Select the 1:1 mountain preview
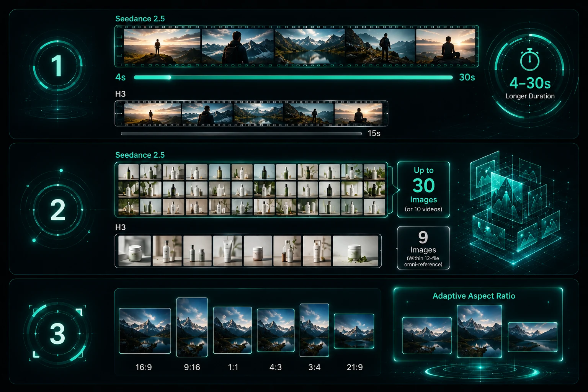This screenshot has height=392, width=588. (232, 330)
